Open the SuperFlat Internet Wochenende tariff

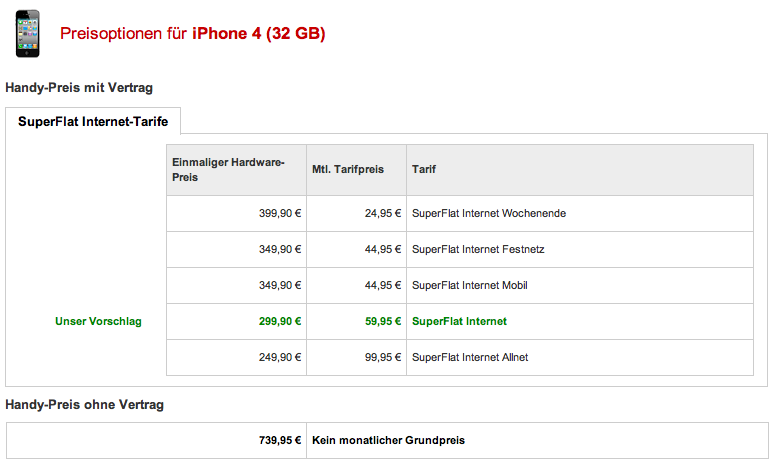click(x=489, y=213)
